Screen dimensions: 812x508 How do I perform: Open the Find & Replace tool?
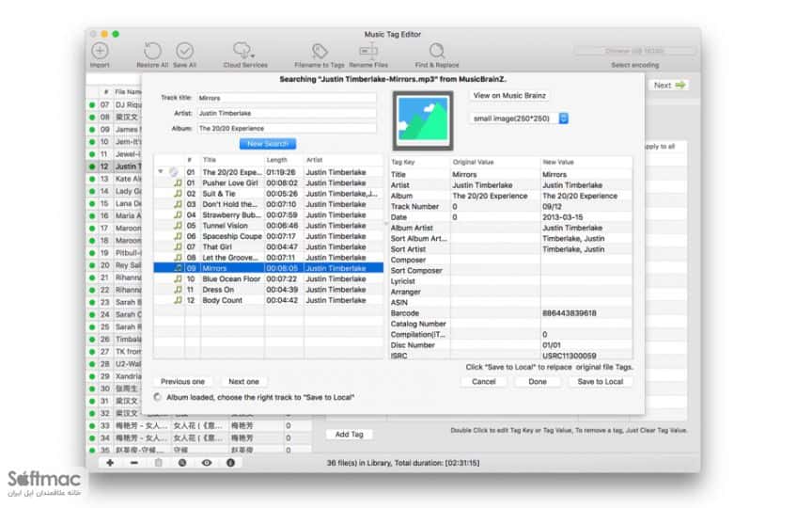(437, 51)
